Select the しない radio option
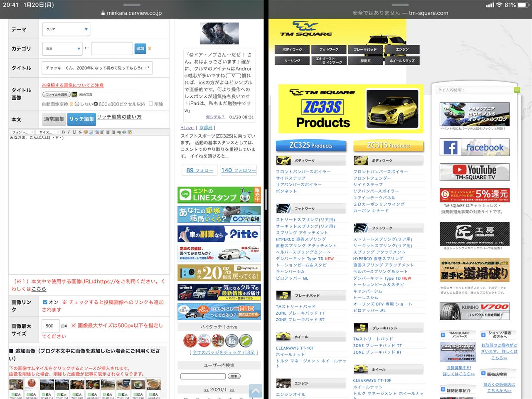The height and width of the screenshot is (399, 532). pyautogui.click(x=77, y=104)
